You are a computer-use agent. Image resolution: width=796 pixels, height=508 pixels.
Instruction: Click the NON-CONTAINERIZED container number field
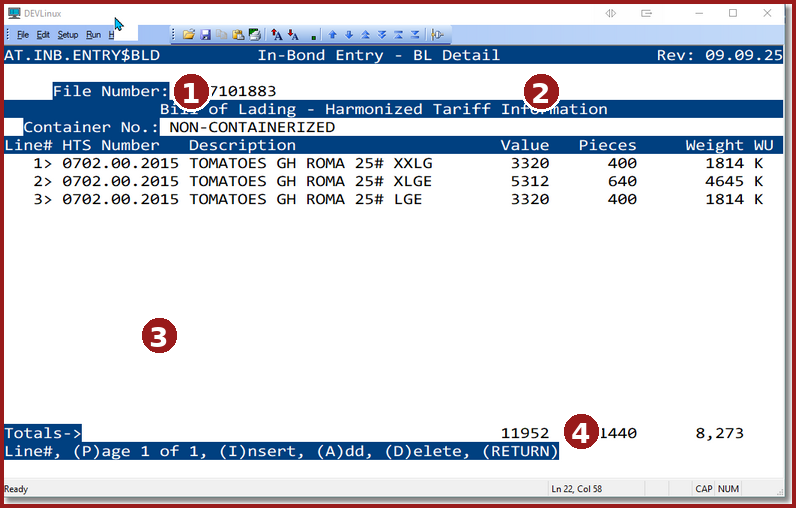[252, 127]
